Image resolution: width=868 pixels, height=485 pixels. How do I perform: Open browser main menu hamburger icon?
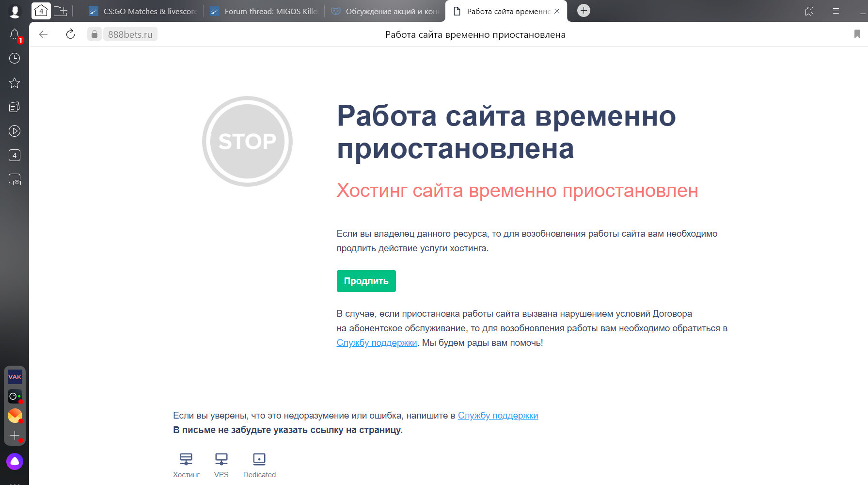836,11
